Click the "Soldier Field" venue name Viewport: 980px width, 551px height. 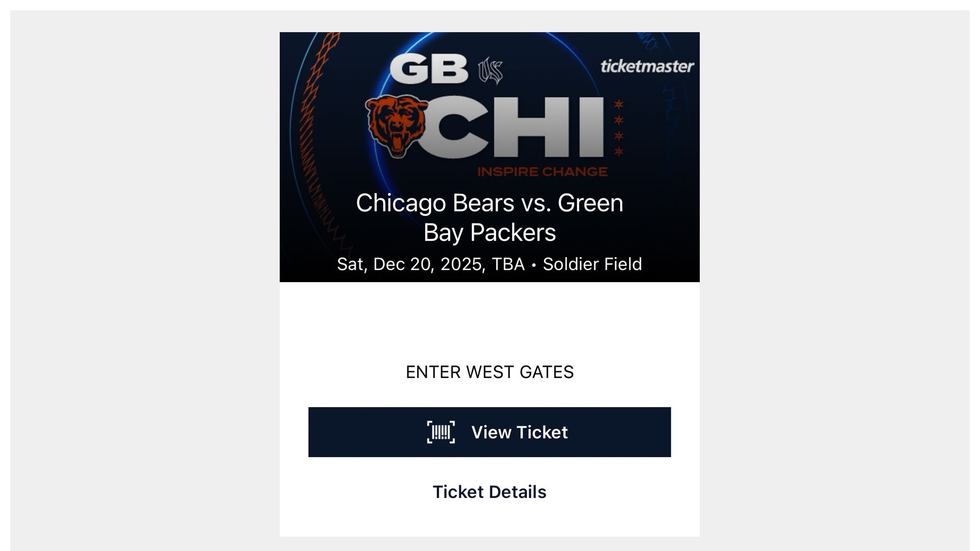coord(592,264)
